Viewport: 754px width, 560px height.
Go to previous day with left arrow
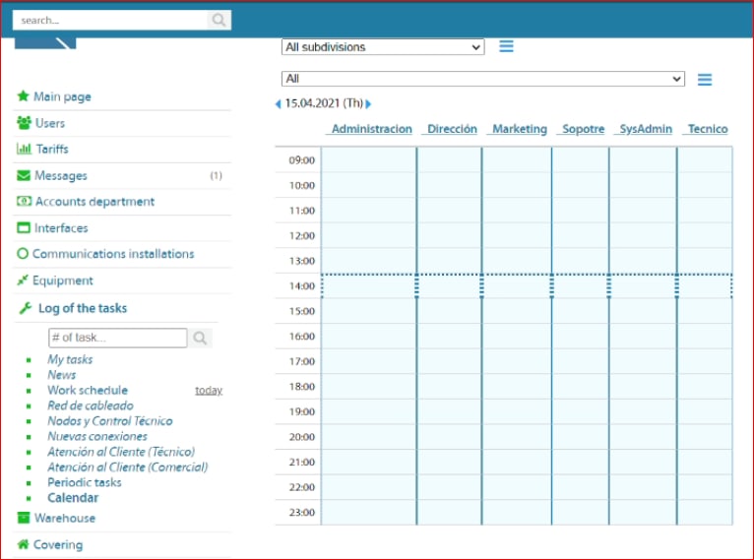(x=278, y=103)
